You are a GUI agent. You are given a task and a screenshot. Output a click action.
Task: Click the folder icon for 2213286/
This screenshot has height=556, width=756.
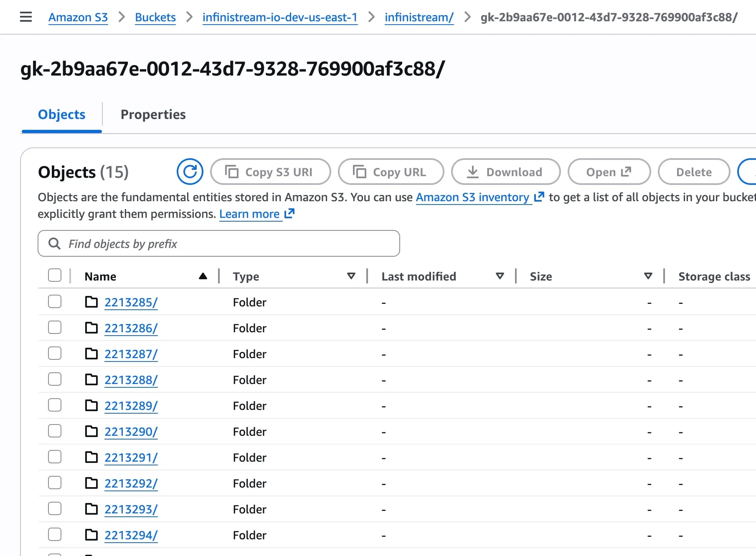[91, 328]
